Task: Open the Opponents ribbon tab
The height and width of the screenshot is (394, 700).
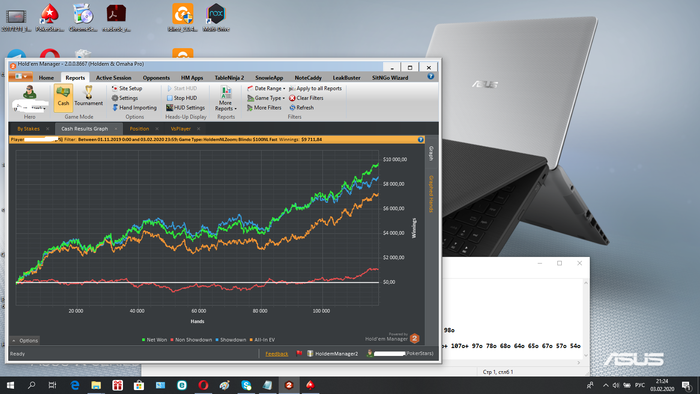Action: [156, 78]
